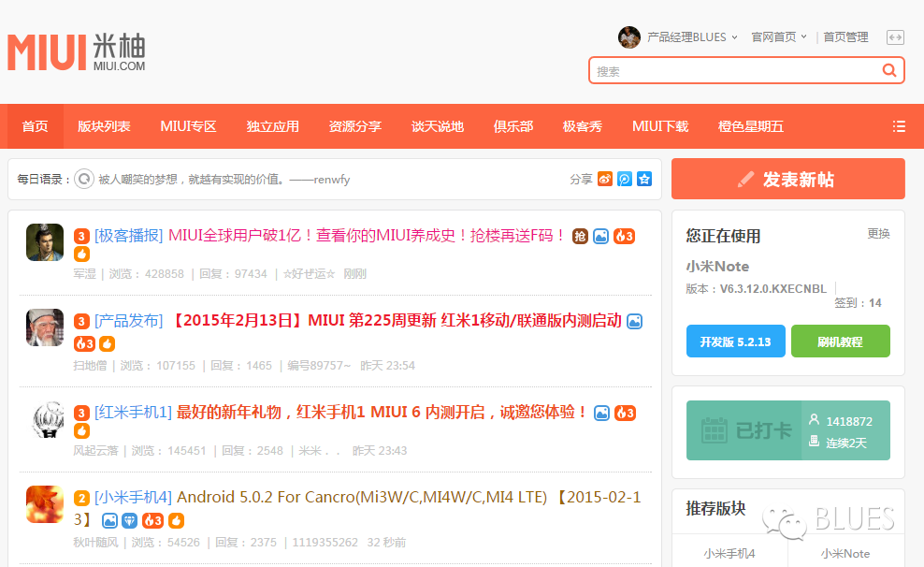Open MIUI下载 nav item
The image size is (924, 567).
pos(660,126)
